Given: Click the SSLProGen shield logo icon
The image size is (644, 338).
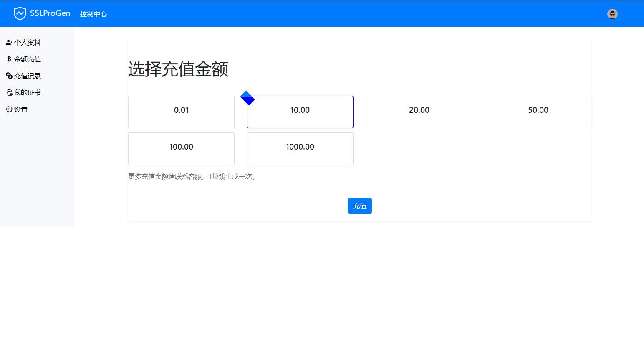Looking at the screenshot, I should pyautogui.click(x=20, y=13).
